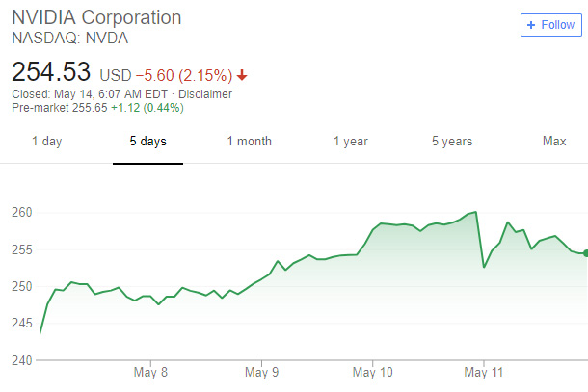Open the 1 month chart range

coord(249,142)
